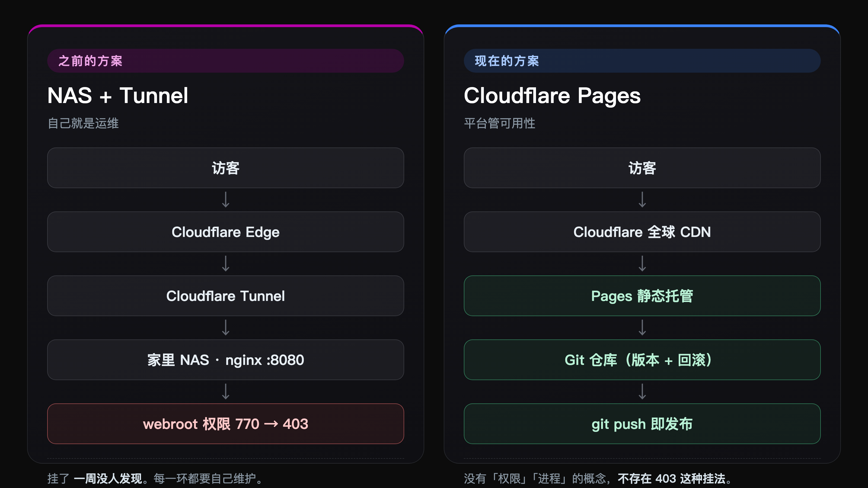Screen dimensions: 868x488
Task: Click the footer text 挂了一周没人发现
Action: pyautogui.click(x=95, y=478)
